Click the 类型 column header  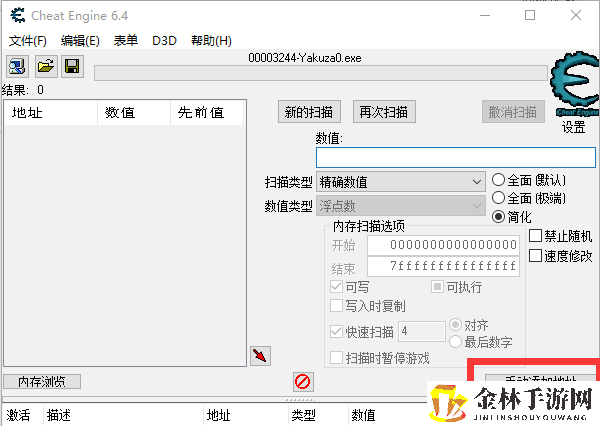pos(318,415)
